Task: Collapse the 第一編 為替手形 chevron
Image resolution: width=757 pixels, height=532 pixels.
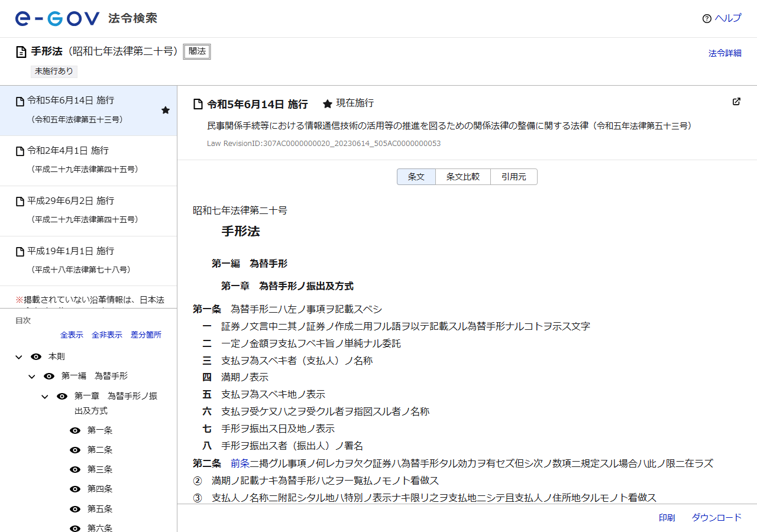Action: point(32,377)
